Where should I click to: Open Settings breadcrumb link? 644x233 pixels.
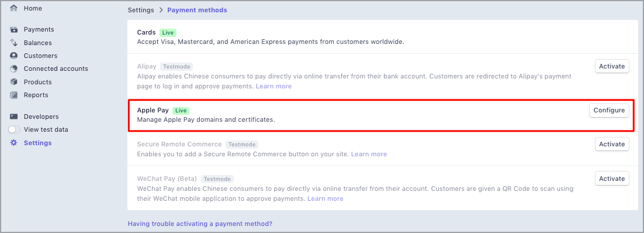141,10
